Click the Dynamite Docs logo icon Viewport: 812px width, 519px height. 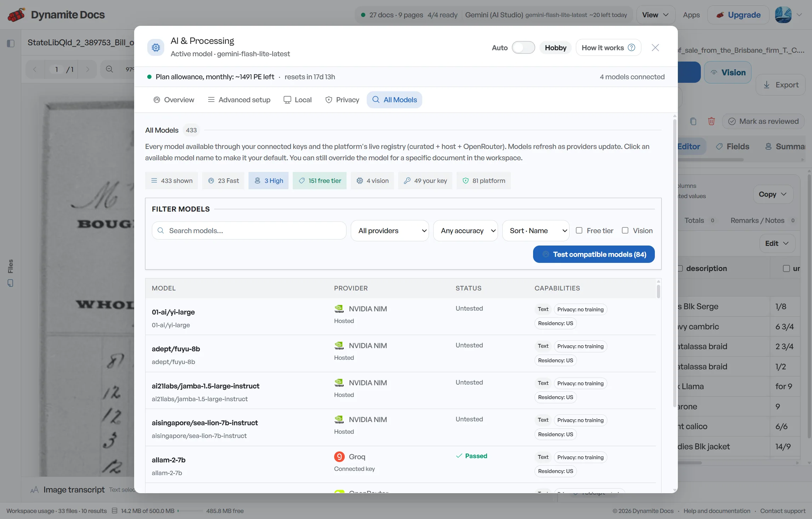click(x=16, y=15)
